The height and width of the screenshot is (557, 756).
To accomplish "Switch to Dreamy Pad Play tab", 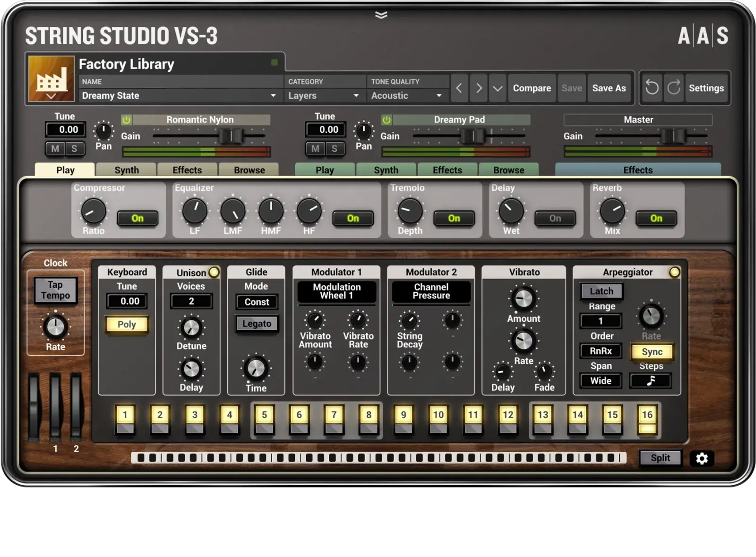I will (325, 170).
